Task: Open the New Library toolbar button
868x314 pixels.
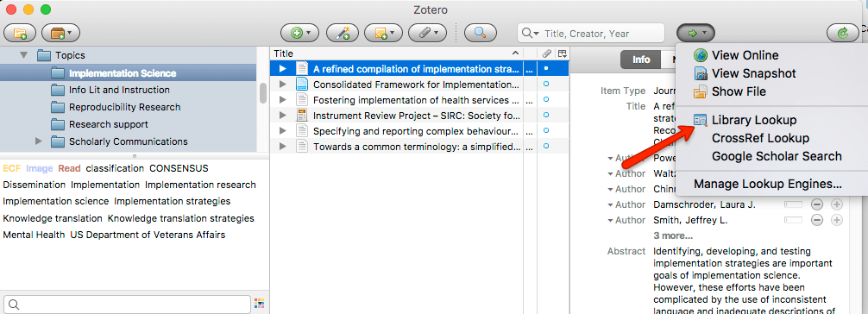Action: 61,34
